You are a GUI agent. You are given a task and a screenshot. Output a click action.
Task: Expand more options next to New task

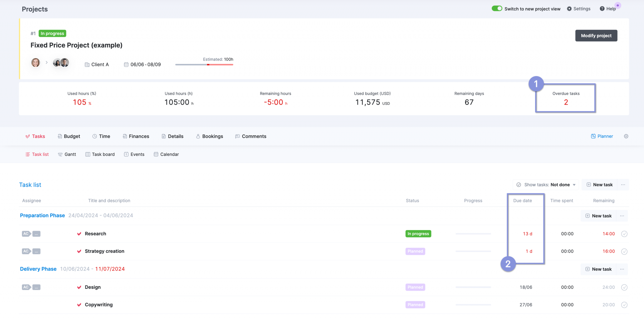click(623, 184)
